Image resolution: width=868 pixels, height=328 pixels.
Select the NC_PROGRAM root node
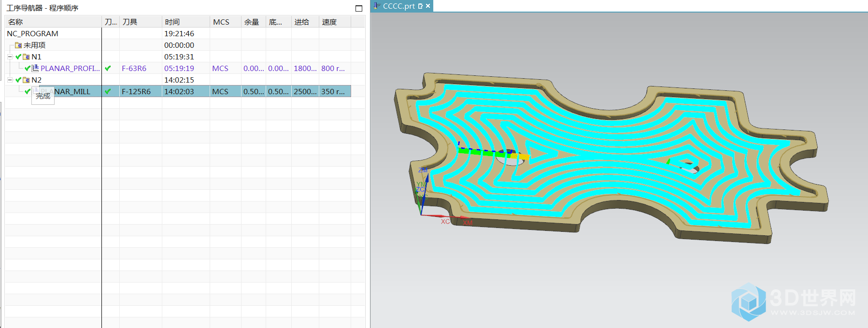(x=32, y=34)
